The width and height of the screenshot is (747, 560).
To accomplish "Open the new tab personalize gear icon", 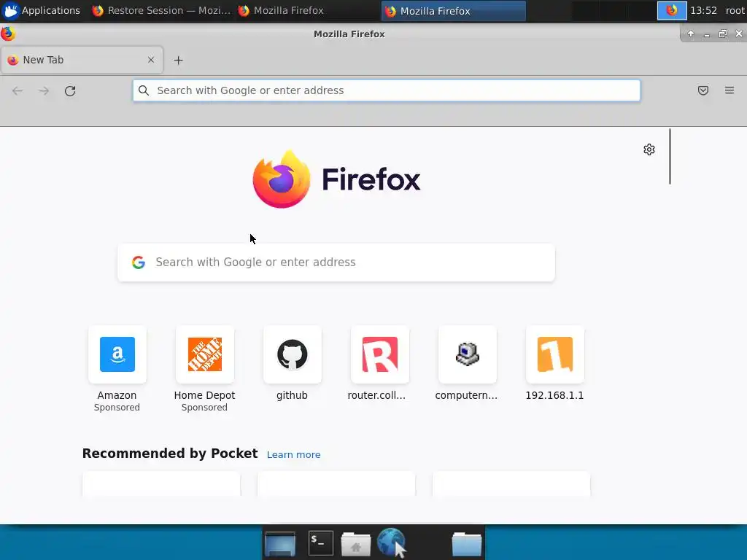I will 649,149.
